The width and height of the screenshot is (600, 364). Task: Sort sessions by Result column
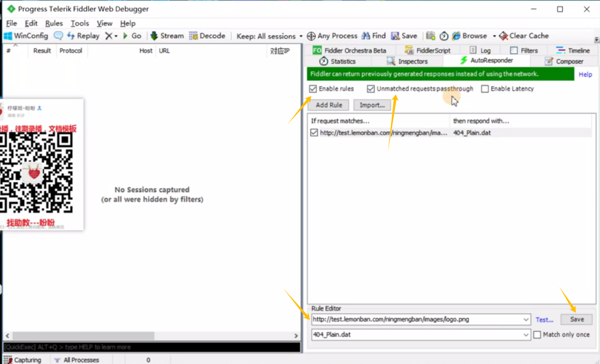(42, 50)
